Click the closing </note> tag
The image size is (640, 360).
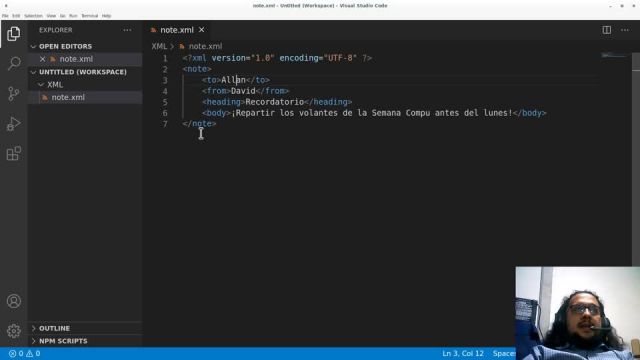pyautogui.click(x=199, y=124)
